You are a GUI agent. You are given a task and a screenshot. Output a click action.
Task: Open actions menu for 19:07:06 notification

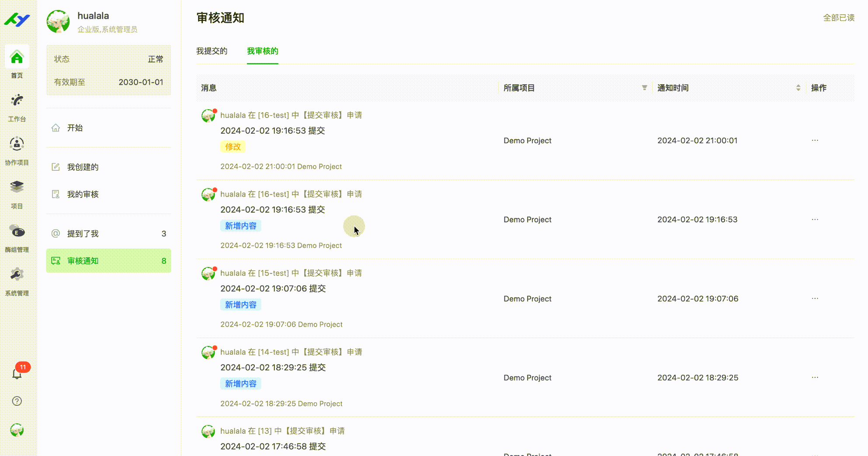815,299
